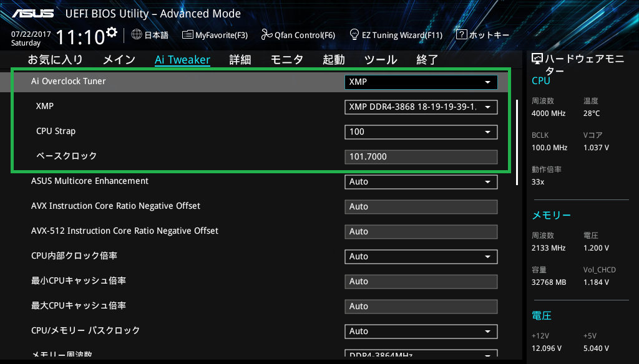Select the 最大CPUキャッシュ倍率 label
The image size is (639, 364).
pos(79,305)
